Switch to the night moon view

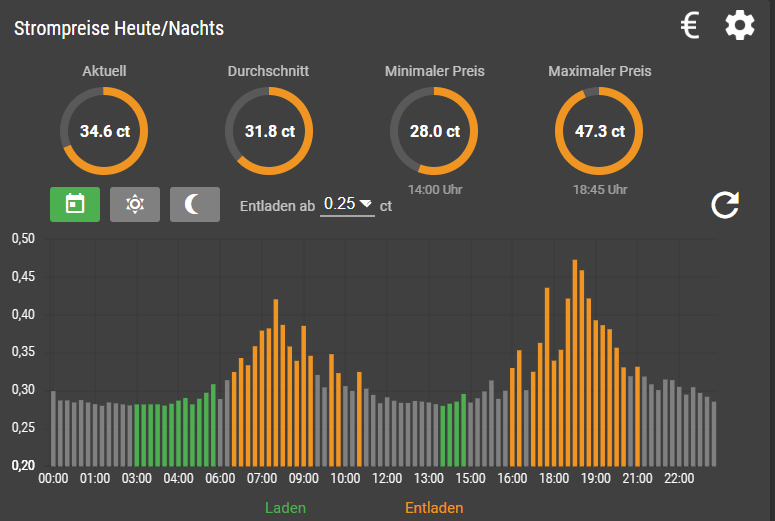pos(195,204)
